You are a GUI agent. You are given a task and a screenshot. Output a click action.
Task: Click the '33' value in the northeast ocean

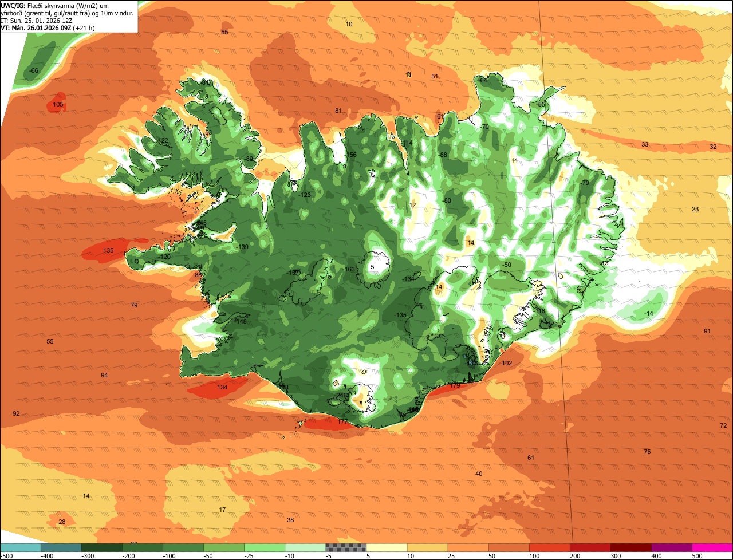pos(645,144)
